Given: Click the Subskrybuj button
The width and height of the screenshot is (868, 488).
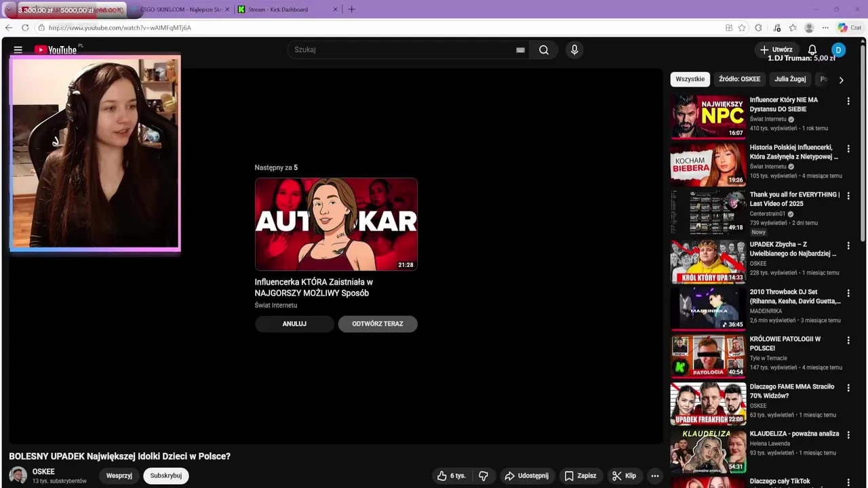Looking at the screenshot, I should (166, 476).
